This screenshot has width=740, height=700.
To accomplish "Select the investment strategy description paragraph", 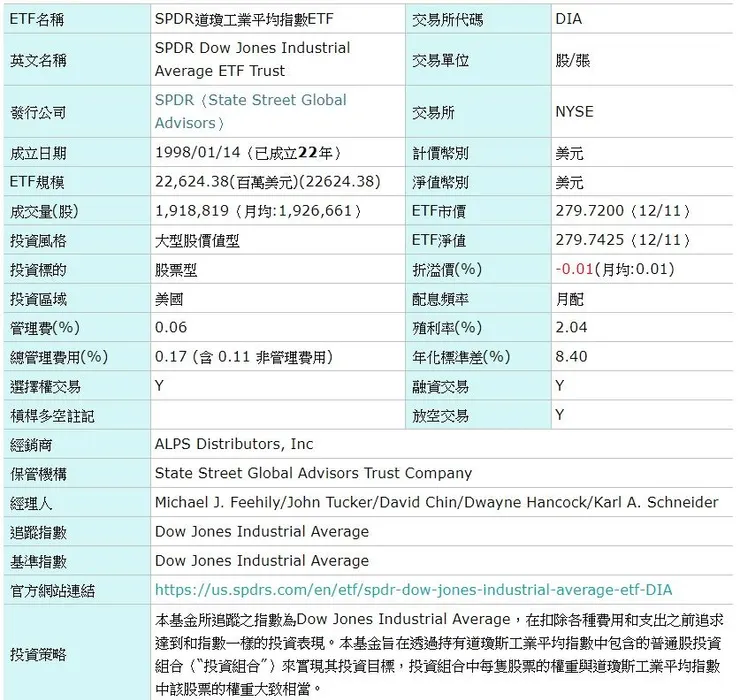I will (x=439, y=654).
